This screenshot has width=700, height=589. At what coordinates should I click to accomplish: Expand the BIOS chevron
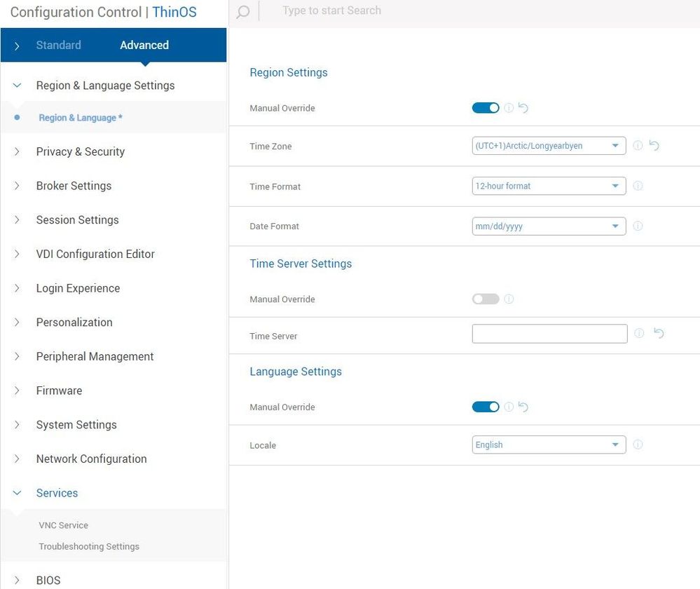(17, 580)
